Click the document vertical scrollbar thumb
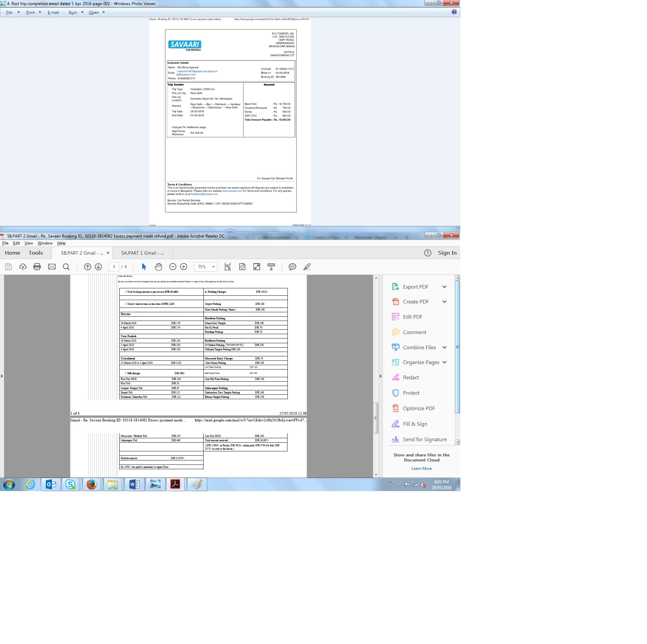647x644 pixels. click(376, 418)
